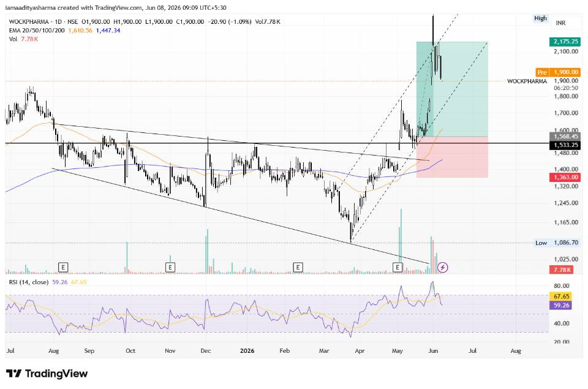
Task: Select the Vol indicator legend label
Action: click(x=13, y=39)
